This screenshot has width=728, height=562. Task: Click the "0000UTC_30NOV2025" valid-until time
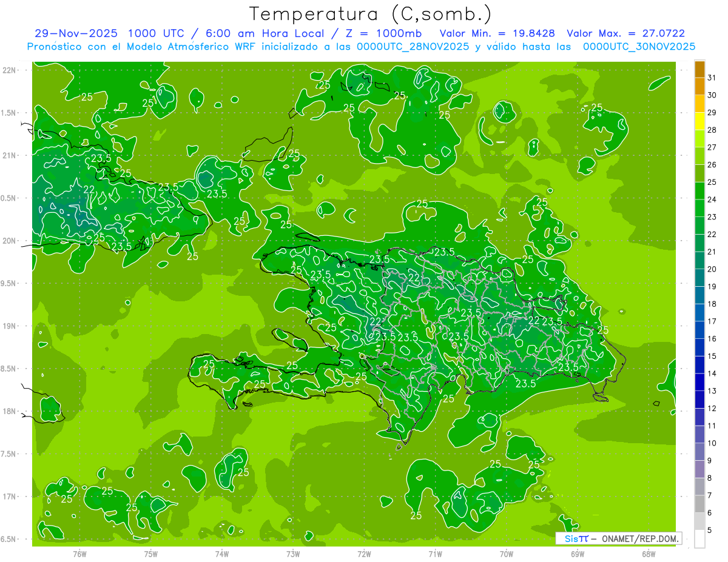point(639,46)
